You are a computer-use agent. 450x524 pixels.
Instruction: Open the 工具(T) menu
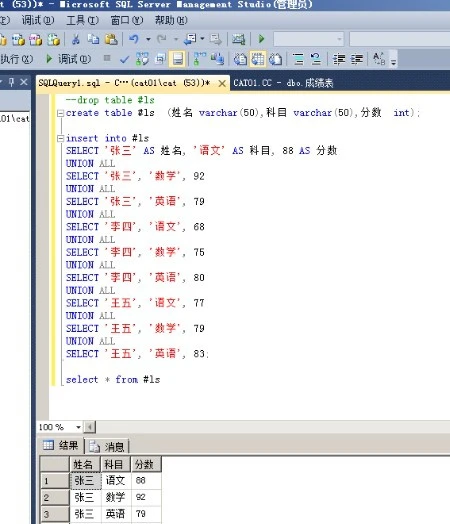pyautogui.click(x=82, y=21)
